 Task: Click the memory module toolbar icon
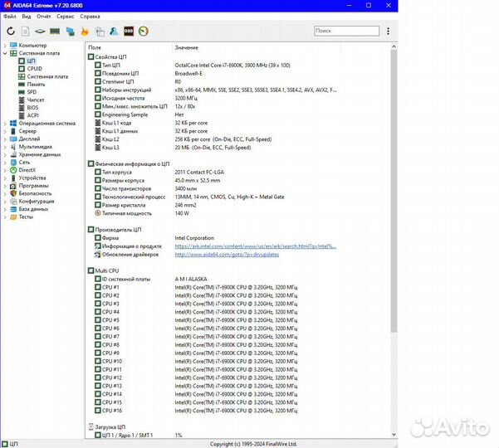[55, 32]
